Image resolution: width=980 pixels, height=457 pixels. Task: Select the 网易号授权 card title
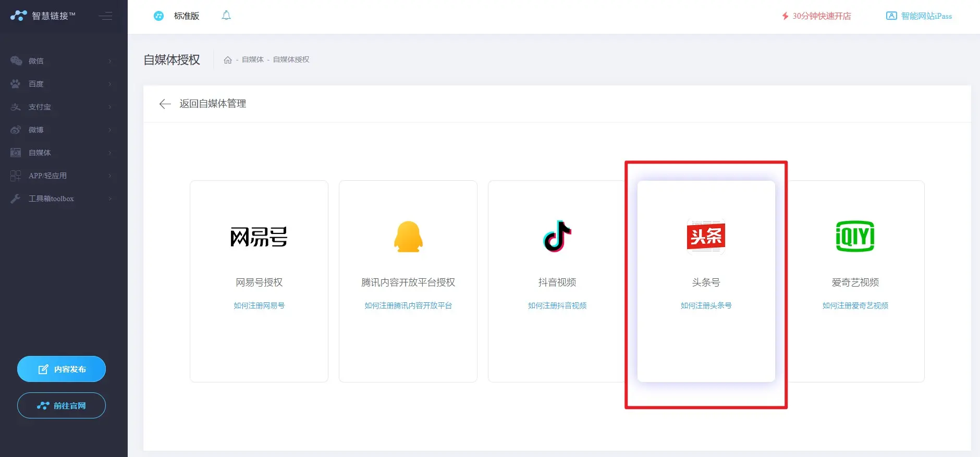[259, 282]
